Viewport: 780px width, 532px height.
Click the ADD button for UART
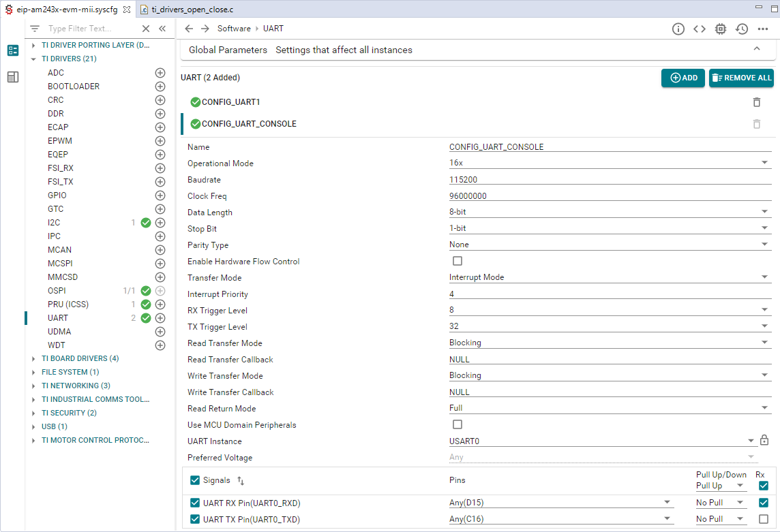(684, 78)
